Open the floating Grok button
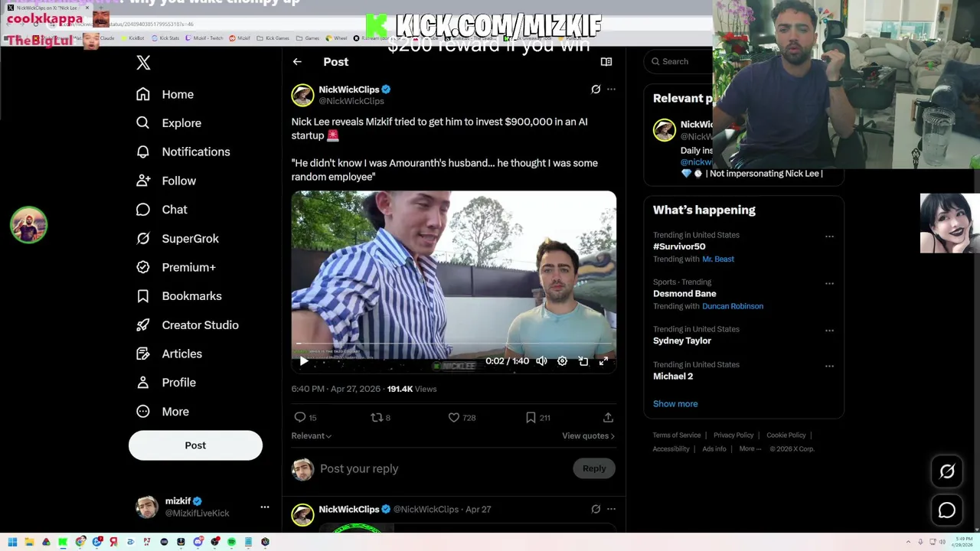The height and width of the screenshot is (551, 980). pyautogui.click(x=947, y=472)
